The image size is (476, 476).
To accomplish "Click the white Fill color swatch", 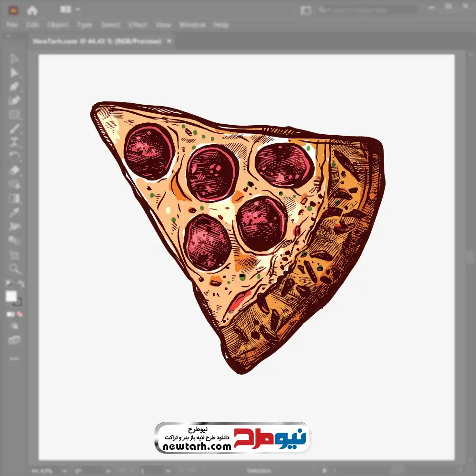I will (11, 297).
